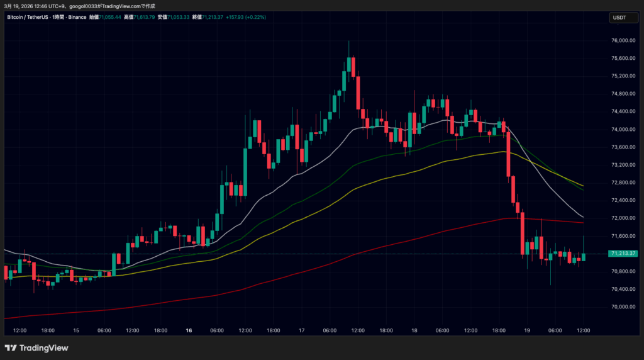Click the 70,000.00 price axis label
Screen dimensions: 644x360
623,307
